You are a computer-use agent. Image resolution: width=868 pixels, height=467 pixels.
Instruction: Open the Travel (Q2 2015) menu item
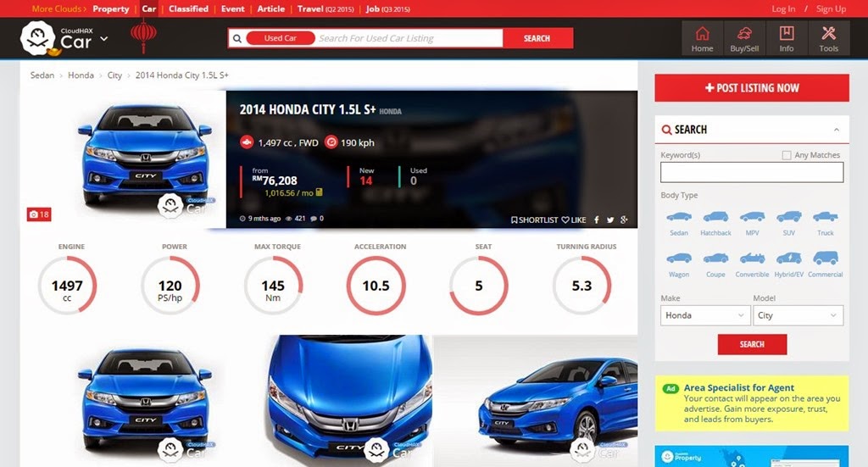coord(325,8)
